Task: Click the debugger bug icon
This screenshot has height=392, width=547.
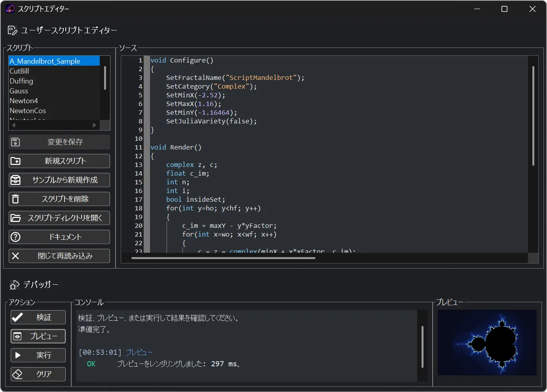Action: pyautogui.click(x=14, y=285)
